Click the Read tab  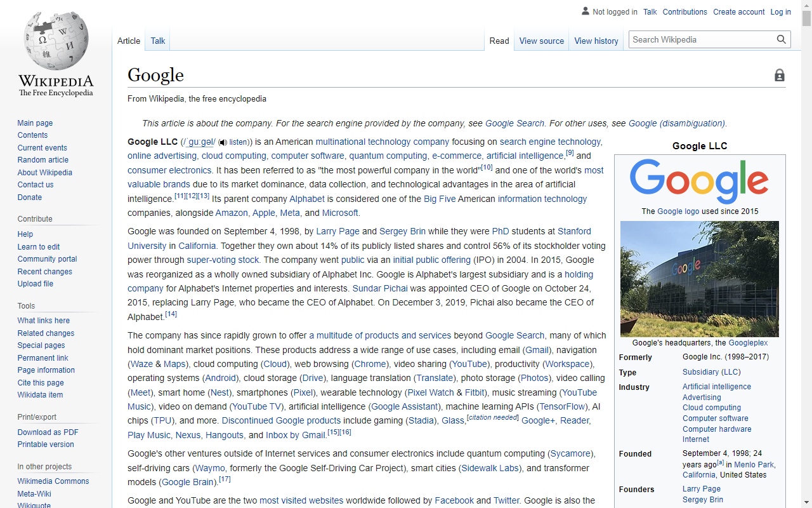pos(499,41)
